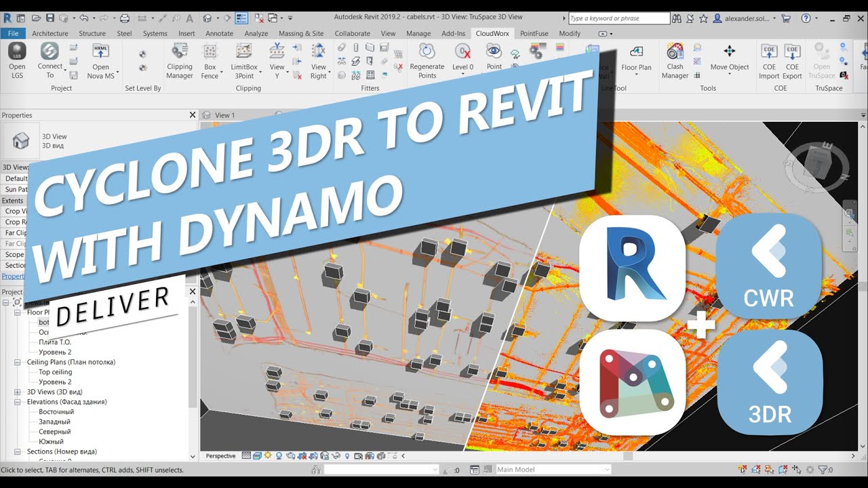Click the View Y clipping icon
868x488 pixels.
277,52
